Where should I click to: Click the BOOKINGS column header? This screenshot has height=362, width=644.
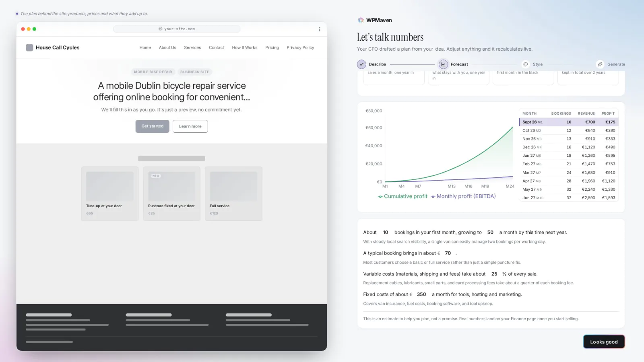561,113
